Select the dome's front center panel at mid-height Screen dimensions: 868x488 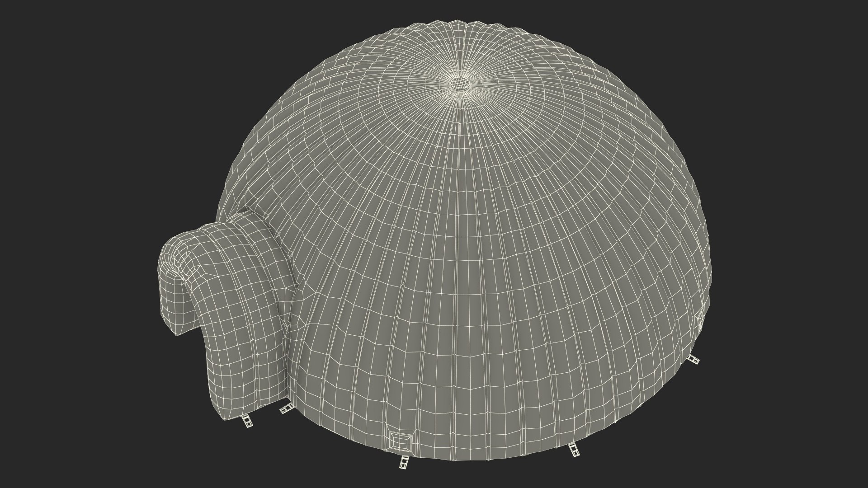tap(452, 271)
